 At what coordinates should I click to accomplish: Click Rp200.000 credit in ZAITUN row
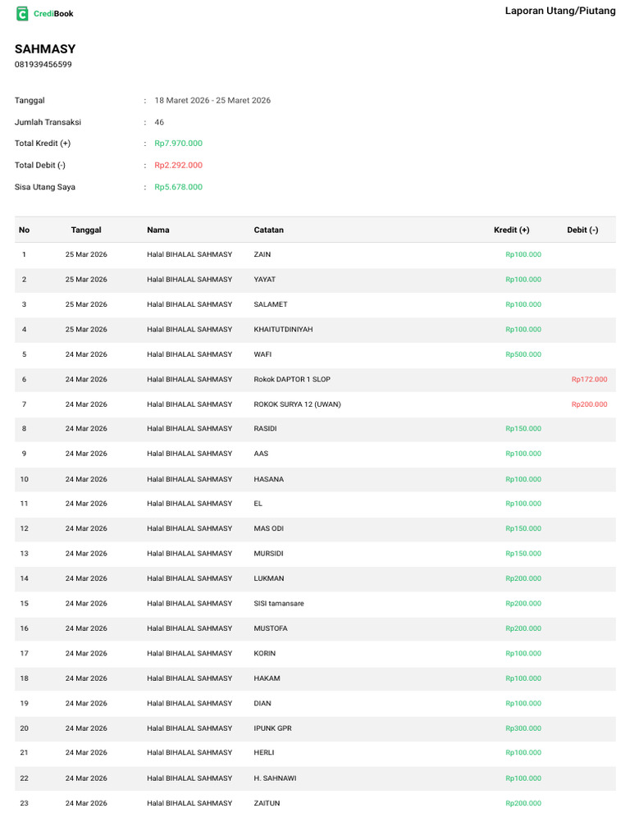[x=523, y=803]
